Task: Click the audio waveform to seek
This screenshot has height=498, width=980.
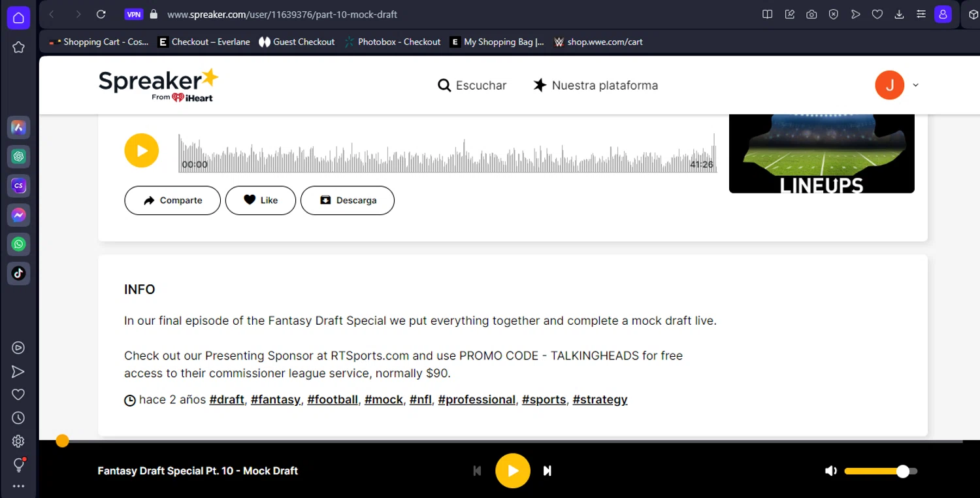Action: tap(448, 153)
